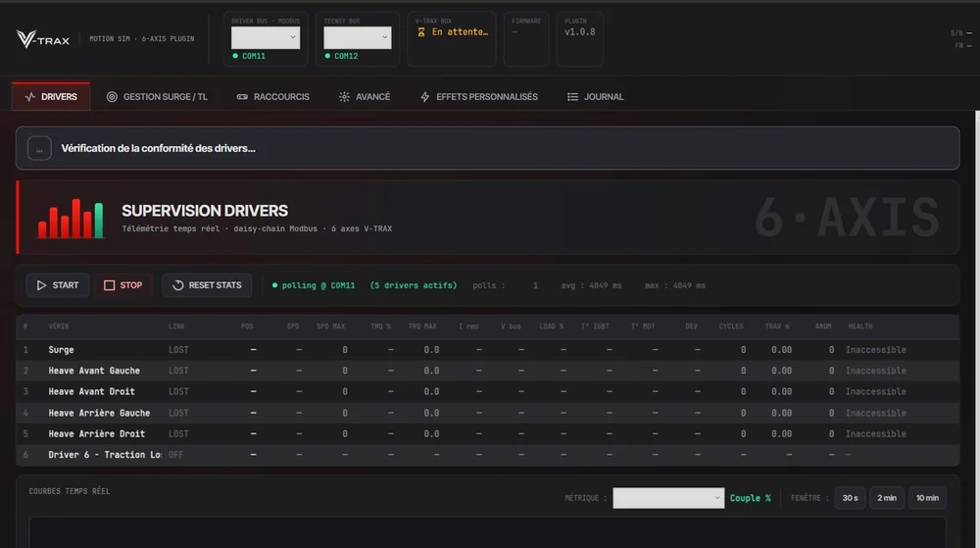Click the VÉRIN column header

59,326
